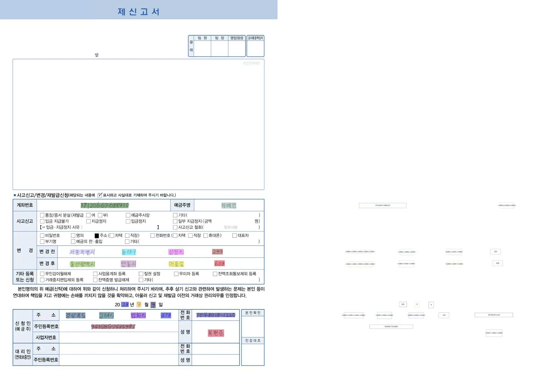Click the green 울산광역시 entry in 변경 후
This screenshot has width=555, height=392.
pos(82,264)
